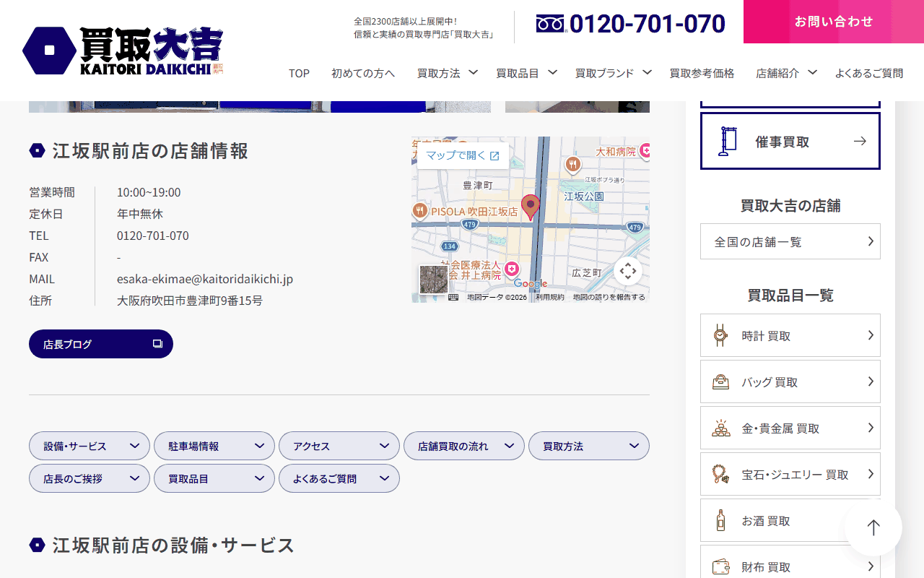924x578 pixels.
Task: Click the 井上病院 hospital marker on map
Action: click(512, 269)
